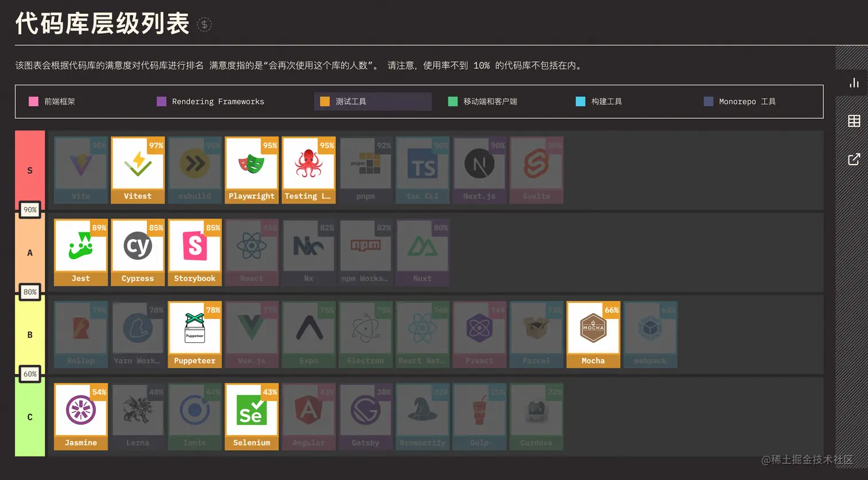The width and height of the screenshot is (868, 480).
Task: Click the green 移动端和客户端 swatch
Action: (x=453, y=102)
